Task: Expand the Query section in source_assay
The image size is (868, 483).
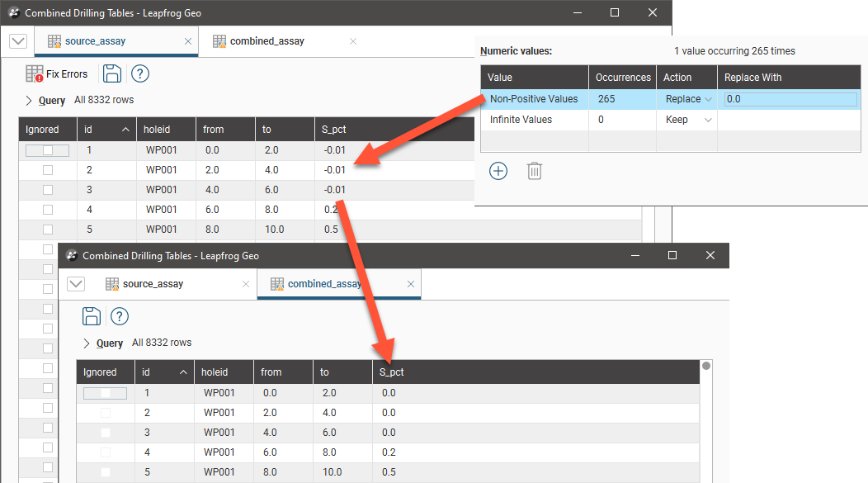Action: click(x=29, y=100)
